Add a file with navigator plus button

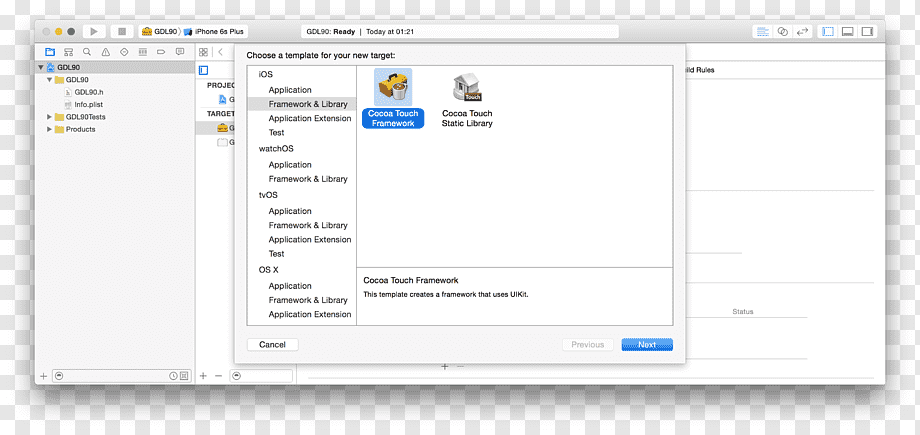43,376
